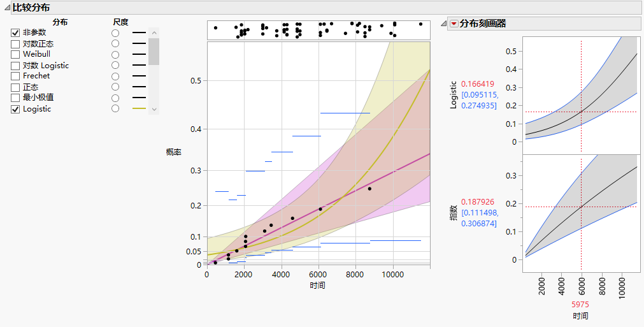The width and height of the screenshot is (644, 327).
Task: Tick the Frechet distribution checkbox
Action: coord(15,76)
